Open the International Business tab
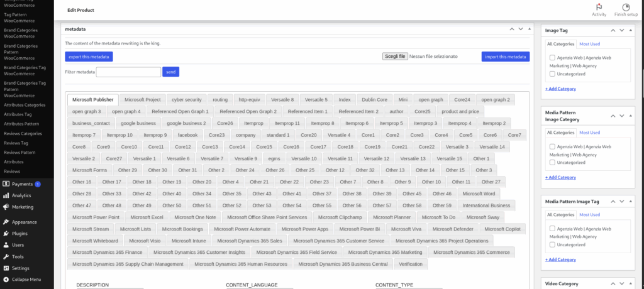This screenshot has width=644, height=289. pos(486,205)
